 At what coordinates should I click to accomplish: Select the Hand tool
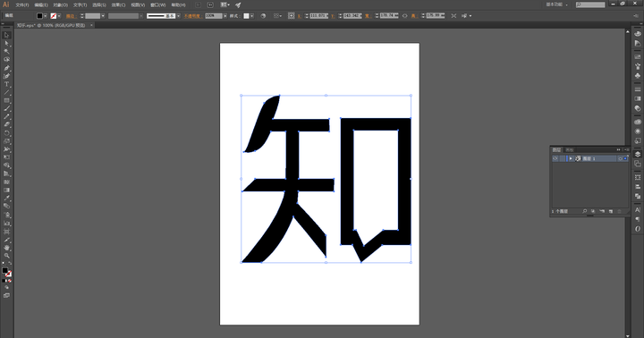[x=6, y=248]
